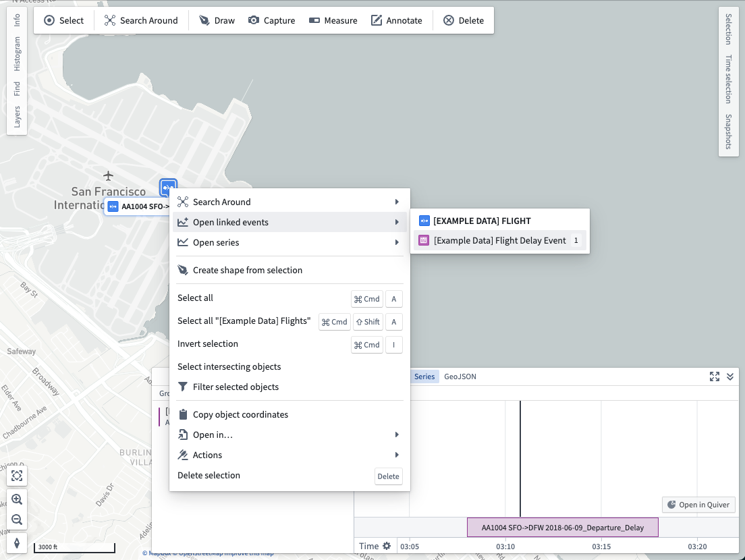Viewport: 745px width, 560px height.
Task: Expand the bottom panel to fullscreen
Action: pos(715,376)
